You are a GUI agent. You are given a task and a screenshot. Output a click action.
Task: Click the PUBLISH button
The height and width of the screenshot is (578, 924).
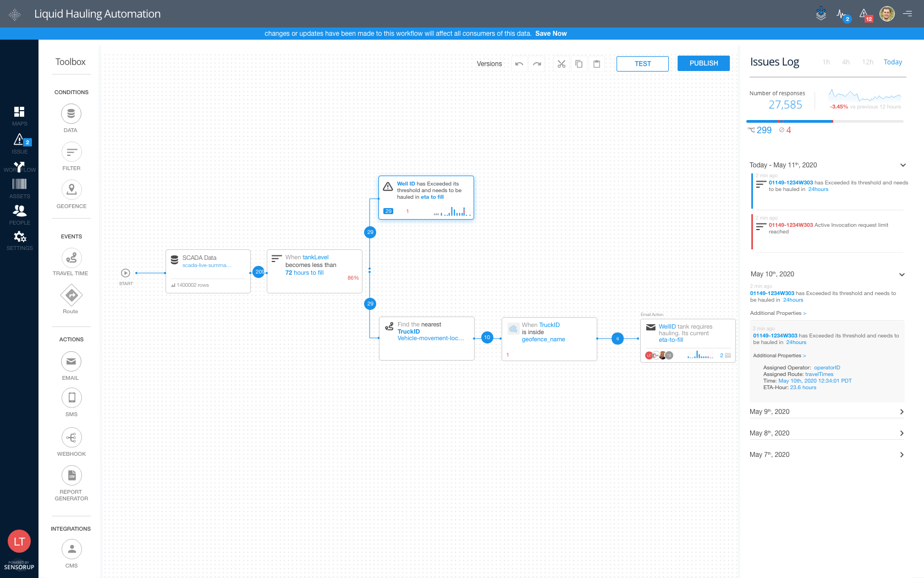tap(703, 63)
